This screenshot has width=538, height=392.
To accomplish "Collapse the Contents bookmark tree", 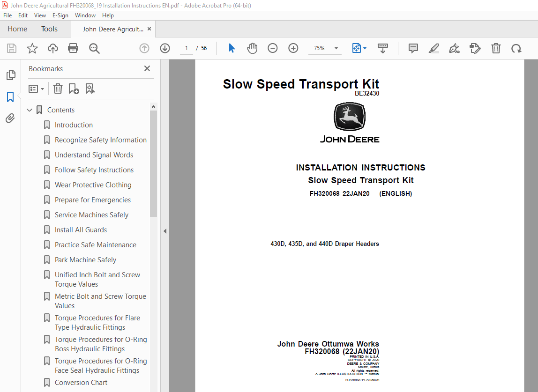I will click(x=30, y=110).
